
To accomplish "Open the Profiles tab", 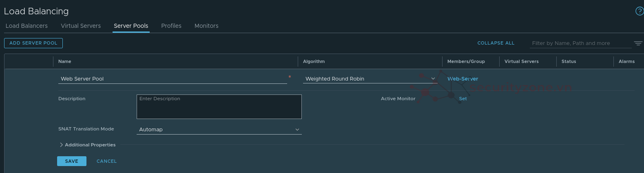I will (171, 26).
